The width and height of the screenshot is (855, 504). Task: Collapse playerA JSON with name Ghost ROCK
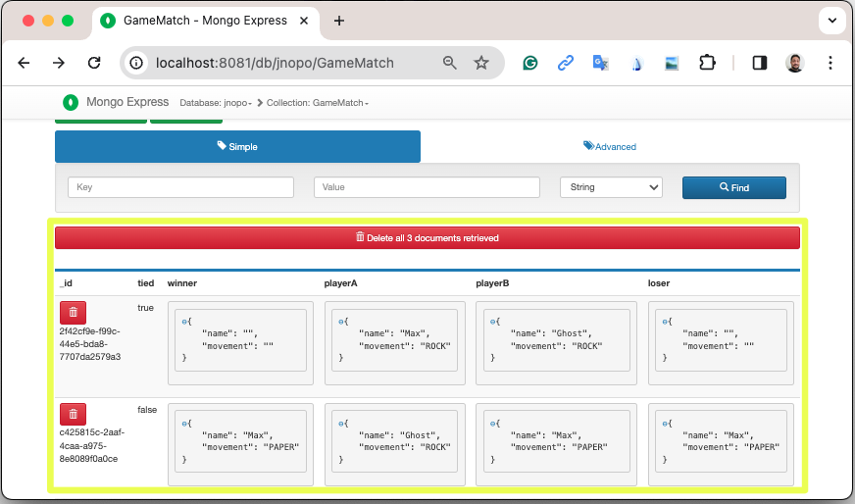(341, 424)
